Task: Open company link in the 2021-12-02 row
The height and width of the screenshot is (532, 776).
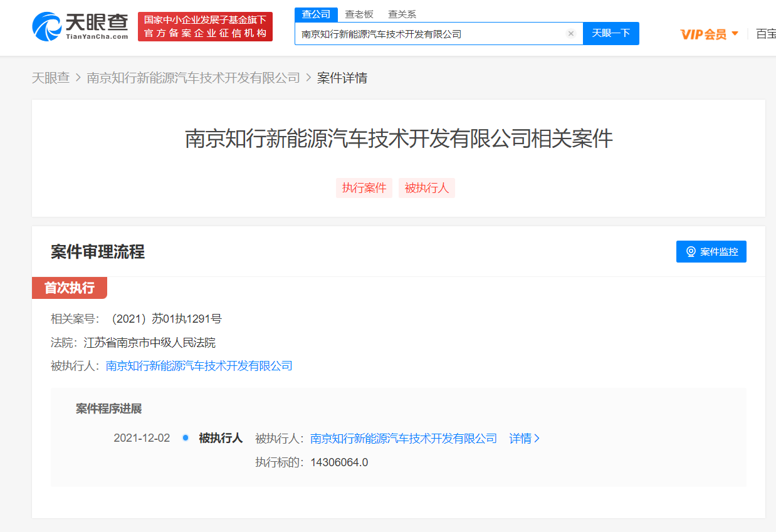Action: point(404,439)
